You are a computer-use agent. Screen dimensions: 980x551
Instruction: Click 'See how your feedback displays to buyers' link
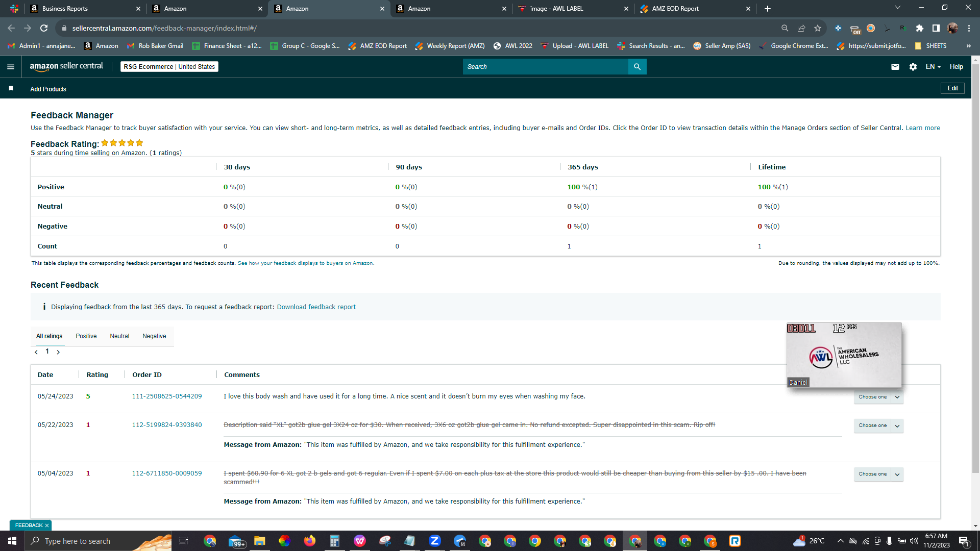point(305,263)
